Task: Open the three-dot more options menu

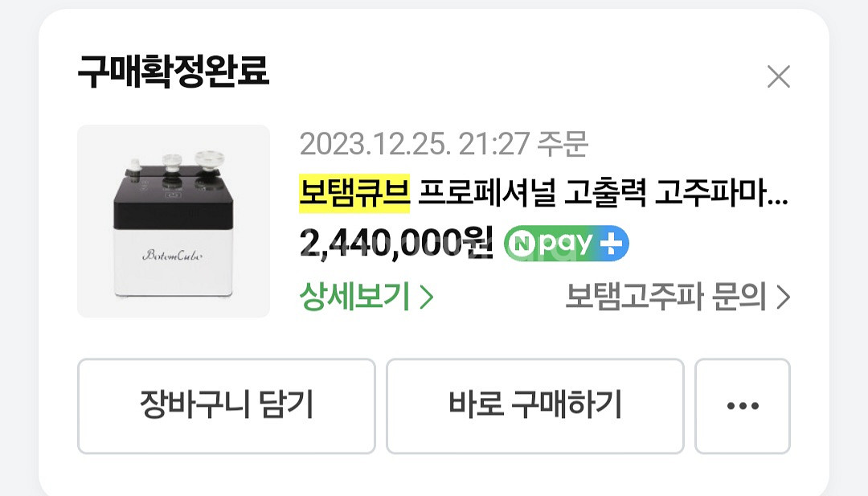Action: pos(743,406)
